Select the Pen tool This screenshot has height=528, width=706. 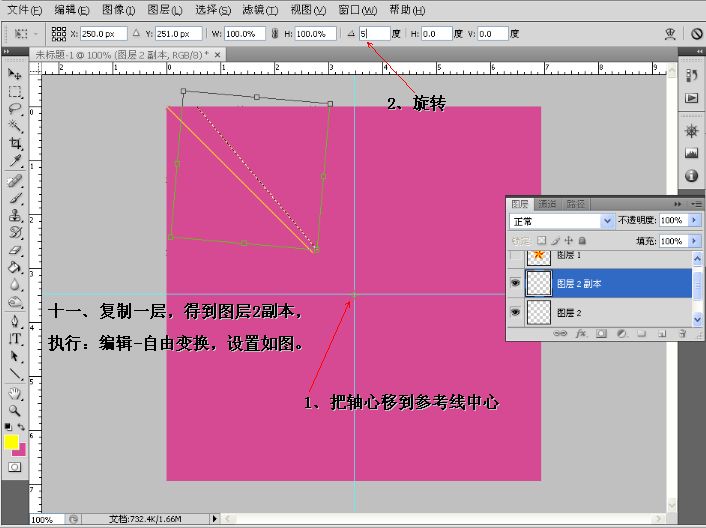[x=15, y=321]
